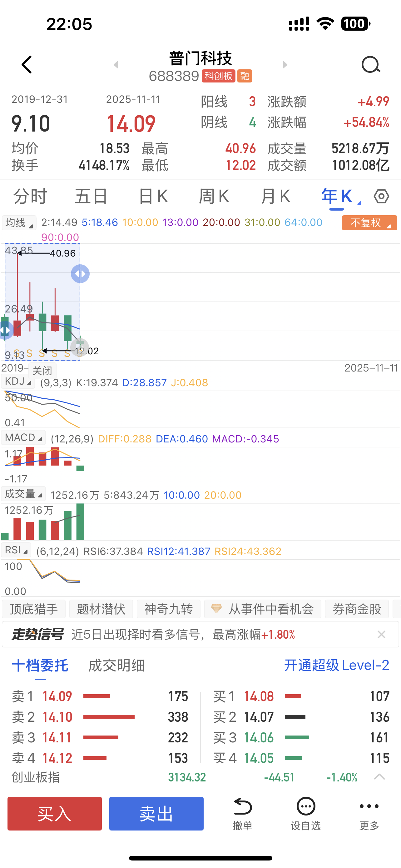Tap the 融 margin badge

245,76
